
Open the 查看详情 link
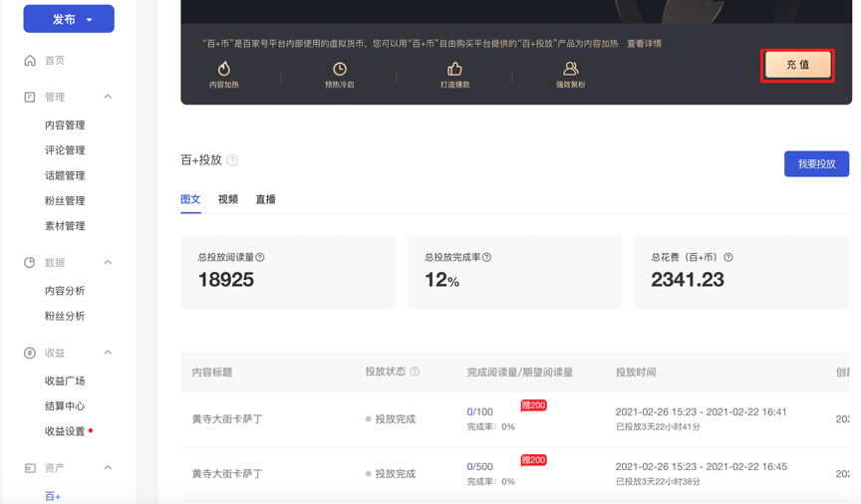coord(644,44)
